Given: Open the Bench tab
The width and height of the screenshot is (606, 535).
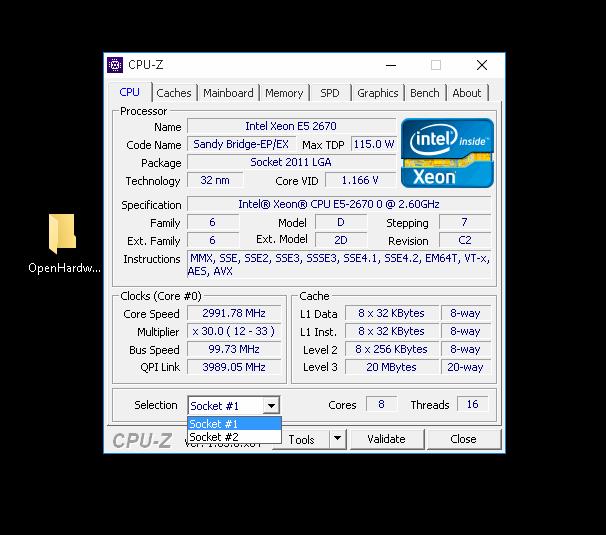Looking at the screenshot, I should (x=425, y=93).
